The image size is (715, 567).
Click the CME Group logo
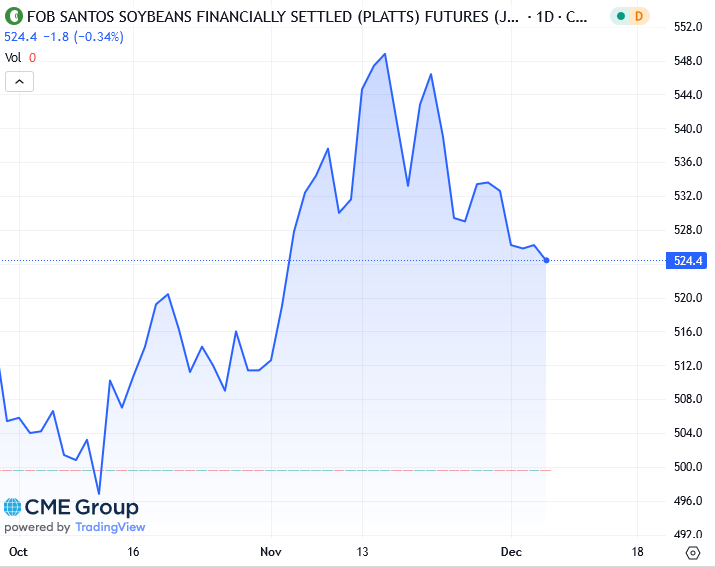(70, 508)
